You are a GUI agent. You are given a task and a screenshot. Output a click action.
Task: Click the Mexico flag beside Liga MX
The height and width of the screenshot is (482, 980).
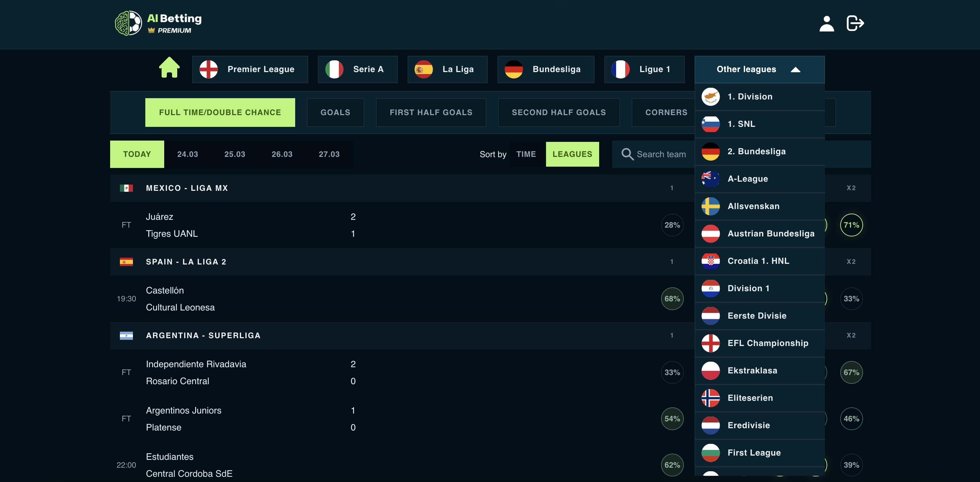point(126,188)
